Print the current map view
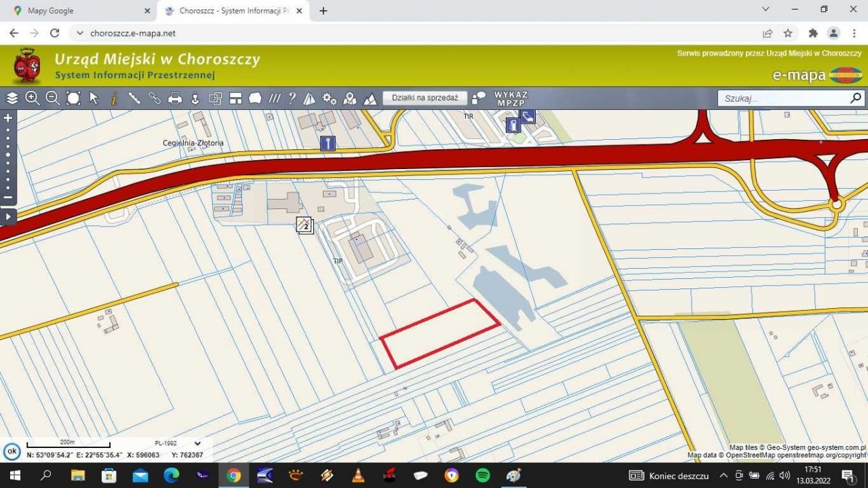868x488 pixels. pos(175,98)
